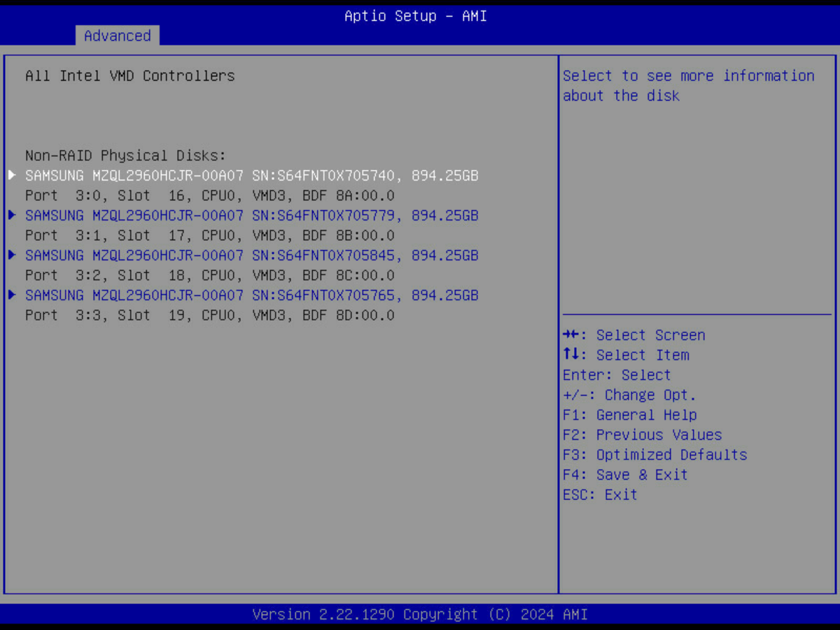Screen dimensions: 840x630
Task: Click the 'F3: Optimized Defaults' hint
Action: pyautogui.click(x=655, y=455)
